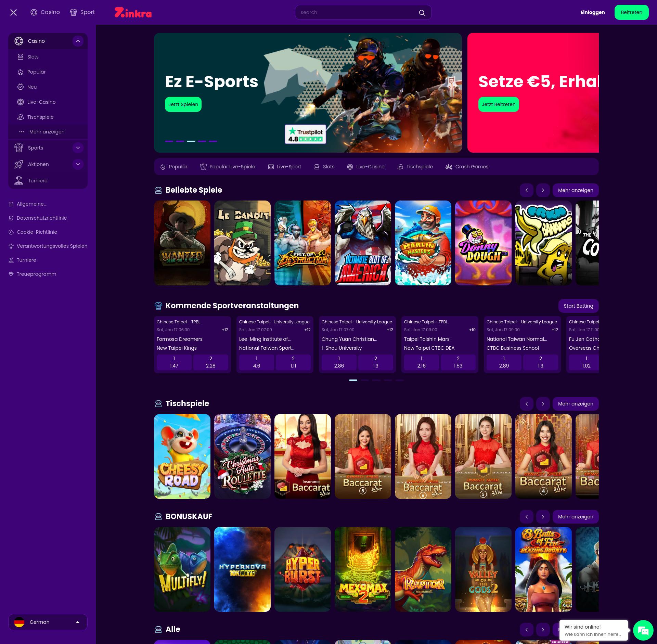Expand the Sports sidebar section
Viewport: 657px width, 644px height.
[78, 148]
